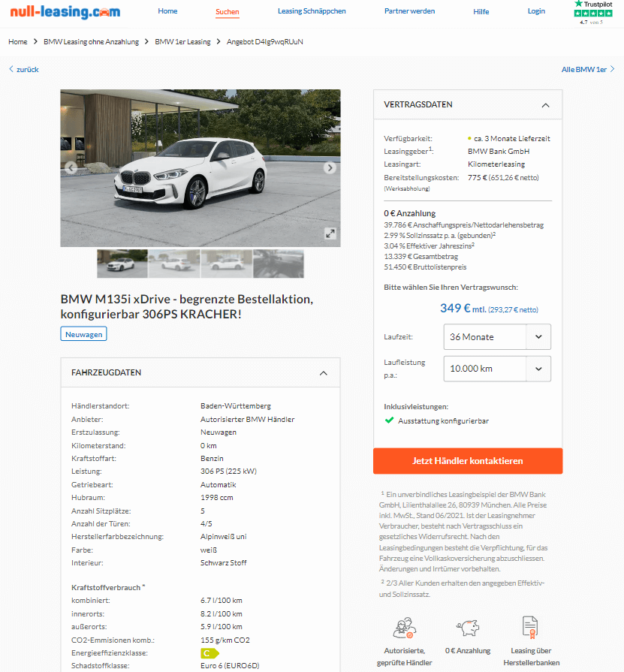Open the Alle BMW 1er link
624x672 pixels.
pyautogui.click(x=587, y=69)
